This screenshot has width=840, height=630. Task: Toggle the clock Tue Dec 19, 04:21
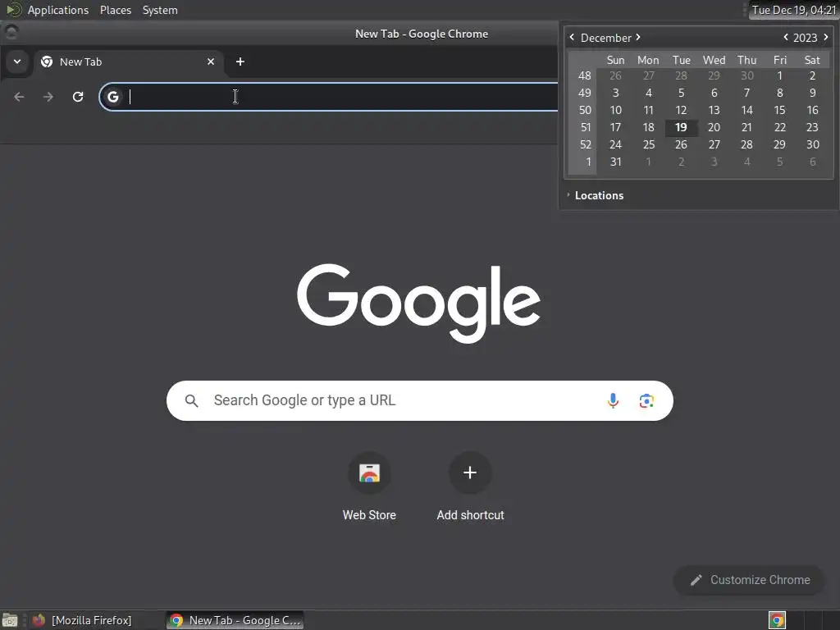pyautogui.click(x=793, y=10)
